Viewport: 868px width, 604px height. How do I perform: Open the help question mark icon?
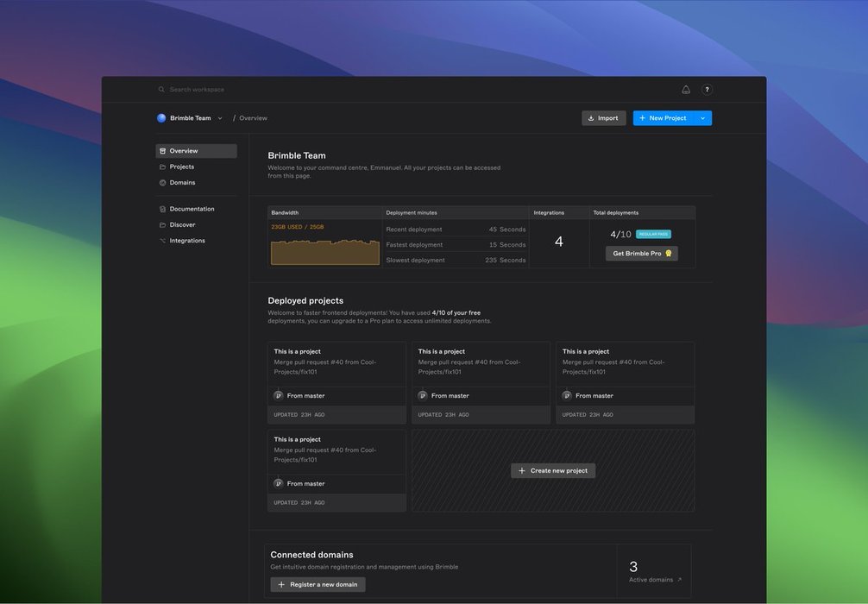707,90
